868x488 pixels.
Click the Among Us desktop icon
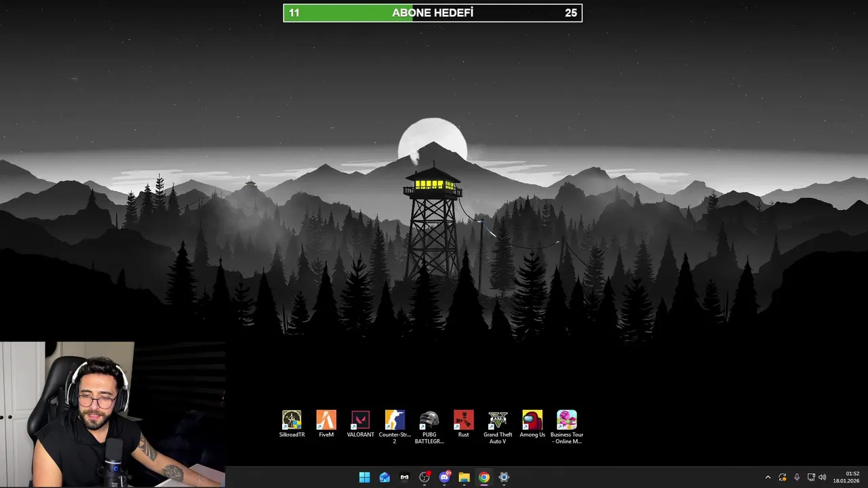(532, 424)
